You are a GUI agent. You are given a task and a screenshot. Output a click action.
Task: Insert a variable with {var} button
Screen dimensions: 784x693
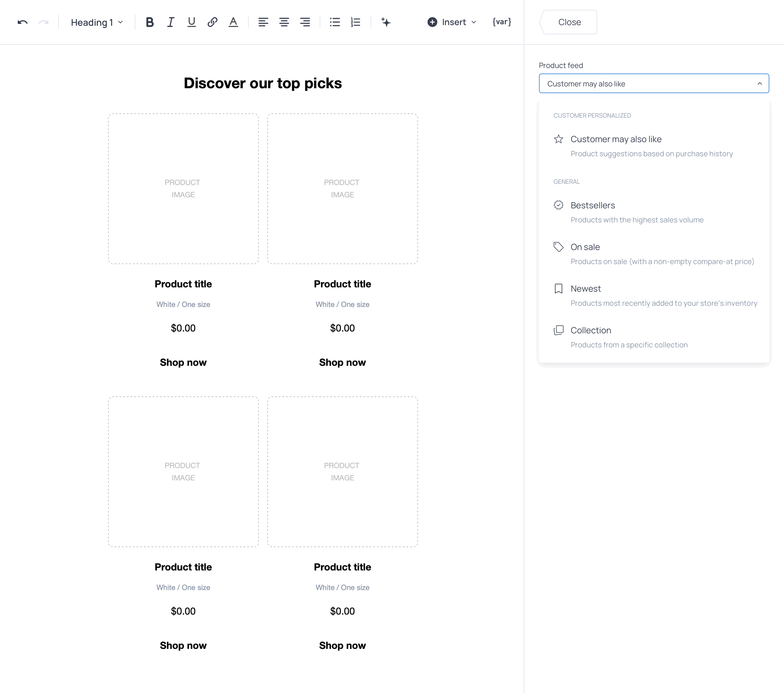[502, 22]
